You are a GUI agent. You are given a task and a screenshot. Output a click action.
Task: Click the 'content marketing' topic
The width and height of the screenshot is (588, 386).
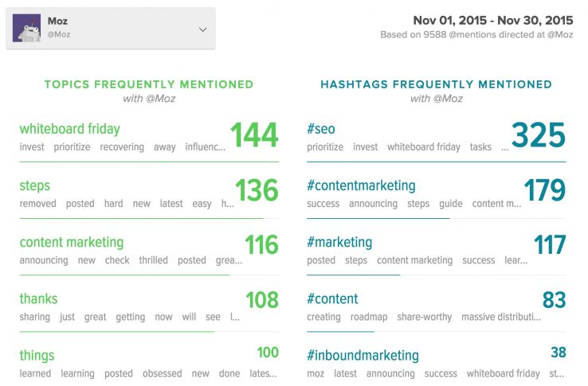(x=72, y=242)
